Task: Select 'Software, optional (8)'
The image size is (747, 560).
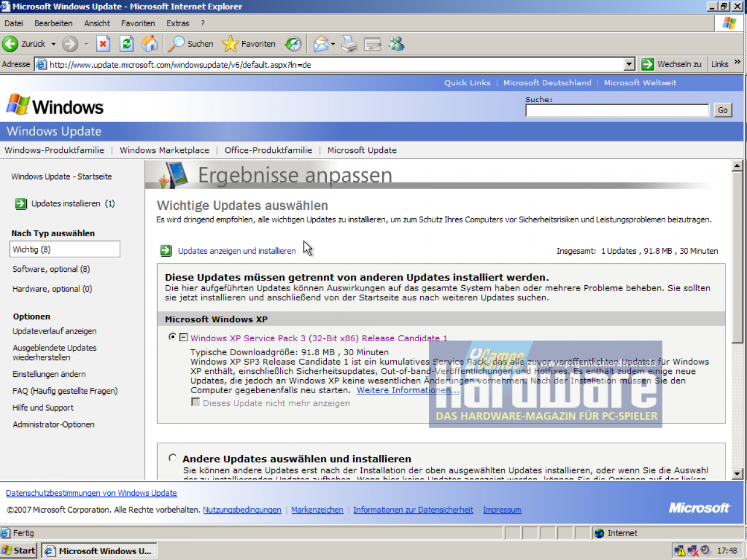Action: click(x=51, y=269)
